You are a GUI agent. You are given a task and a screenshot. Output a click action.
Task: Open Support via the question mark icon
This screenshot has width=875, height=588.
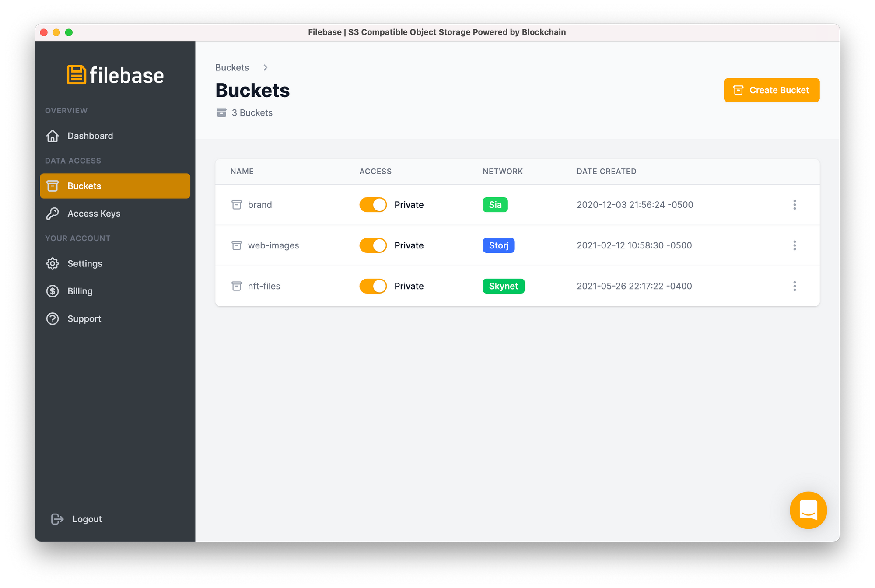tap(52, 319)
